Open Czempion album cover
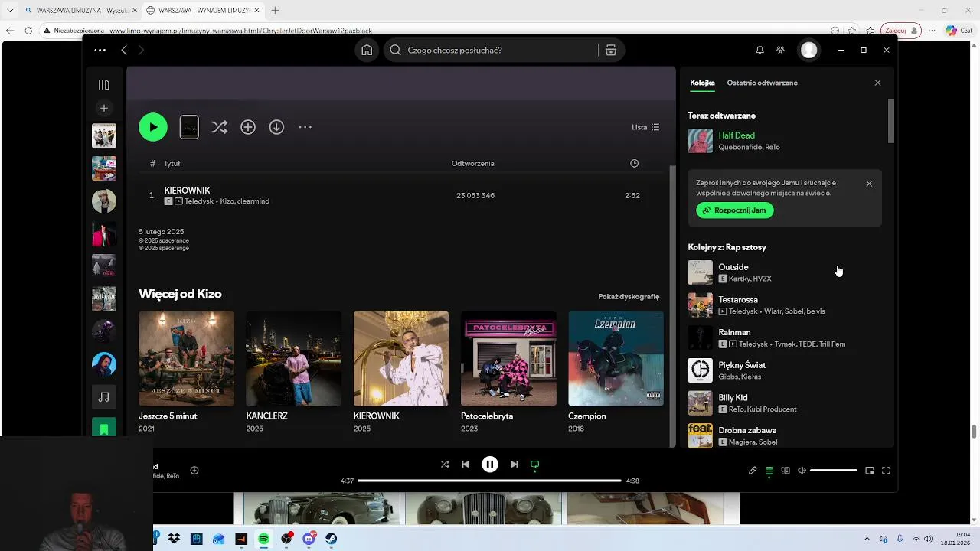The width and height of the screenshot is (980, 551). [x=616, y=358]
